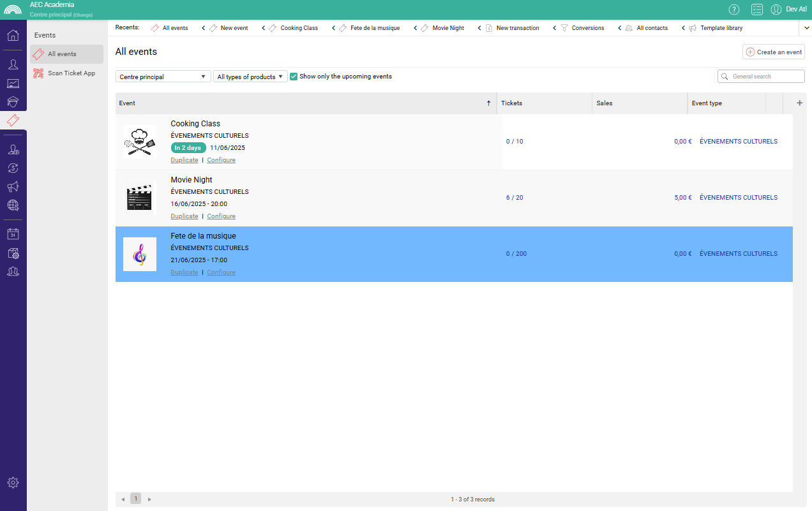Viewport: 812px width, 511px height.
Task: Open the checklist icon in top bar
Action: (x=757, y=9)
